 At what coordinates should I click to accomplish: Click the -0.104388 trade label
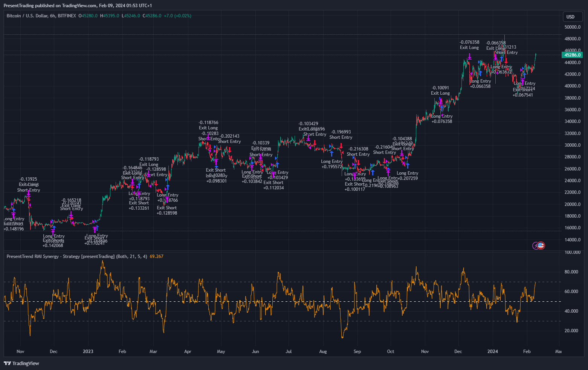[402, 139]
